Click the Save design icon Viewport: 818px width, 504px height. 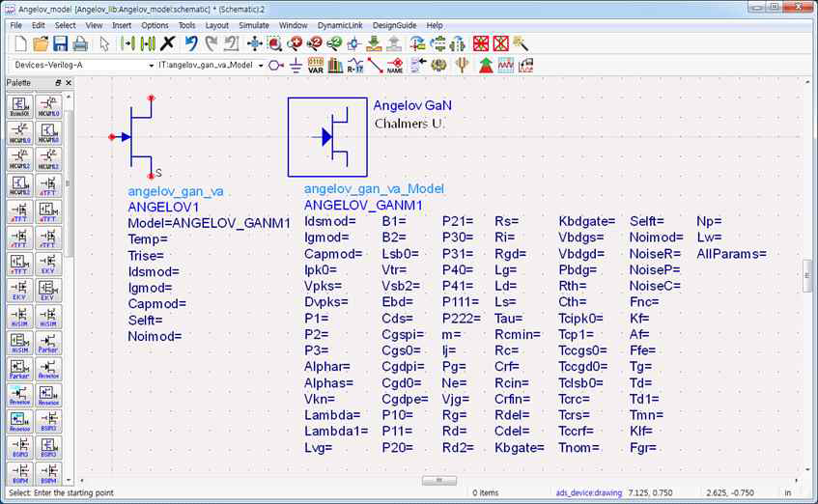tap(60, 43)
